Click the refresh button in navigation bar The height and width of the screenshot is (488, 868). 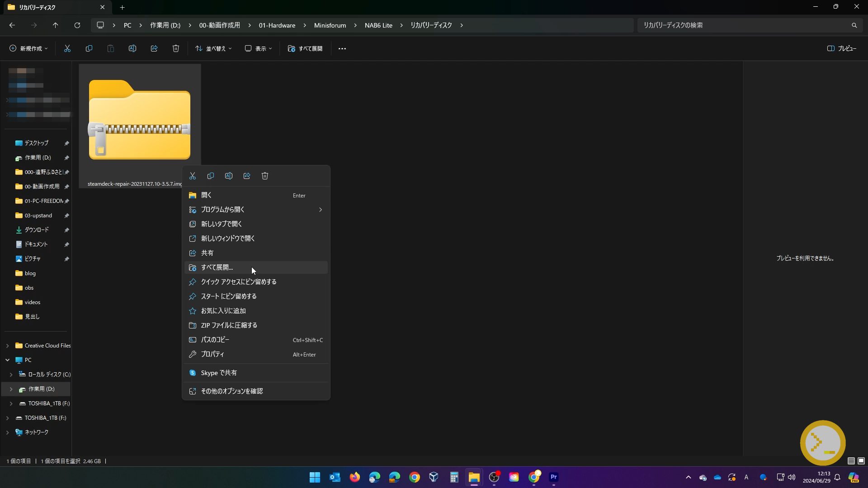[x=77, y=25]
